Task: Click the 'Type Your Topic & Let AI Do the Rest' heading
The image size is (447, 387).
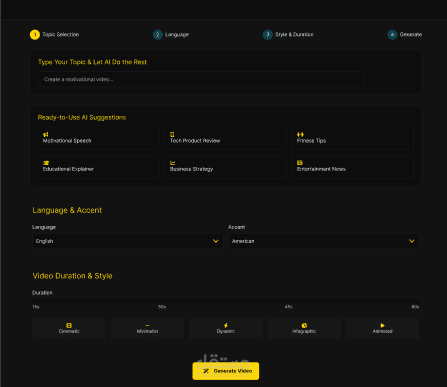Action: [92, 62]
